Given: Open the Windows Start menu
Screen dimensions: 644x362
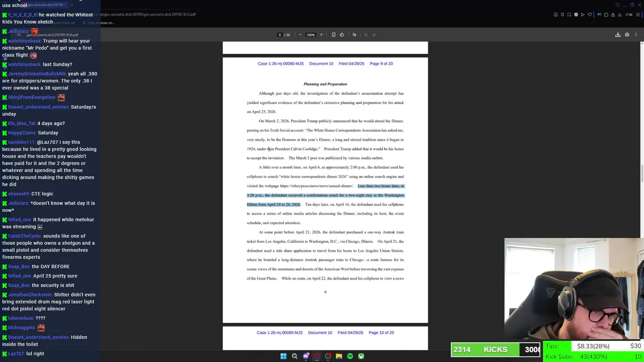Looking at the screenshot, I should tap(283, 356).
